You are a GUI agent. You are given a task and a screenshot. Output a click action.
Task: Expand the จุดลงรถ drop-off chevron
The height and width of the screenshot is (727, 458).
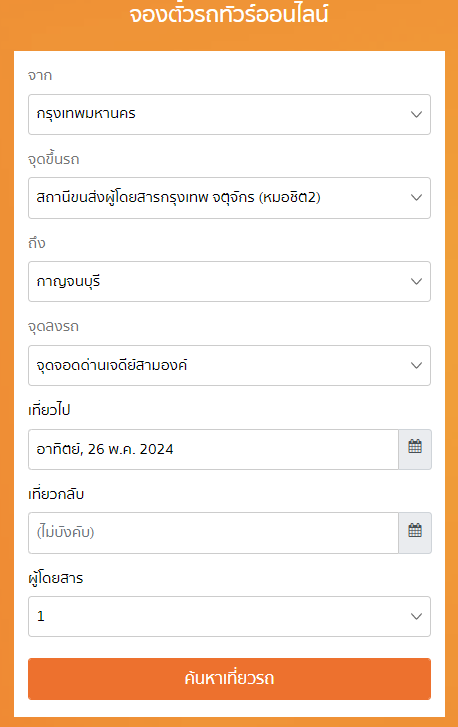click(416, 365)
